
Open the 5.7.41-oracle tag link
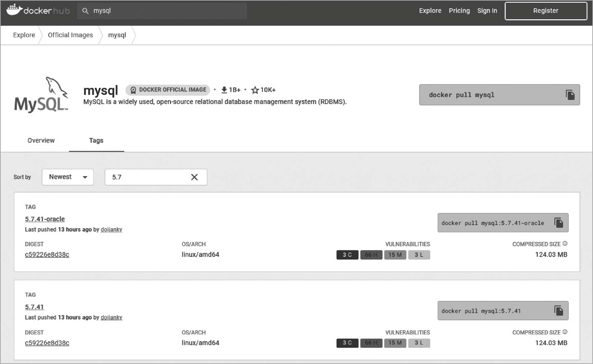45,219
